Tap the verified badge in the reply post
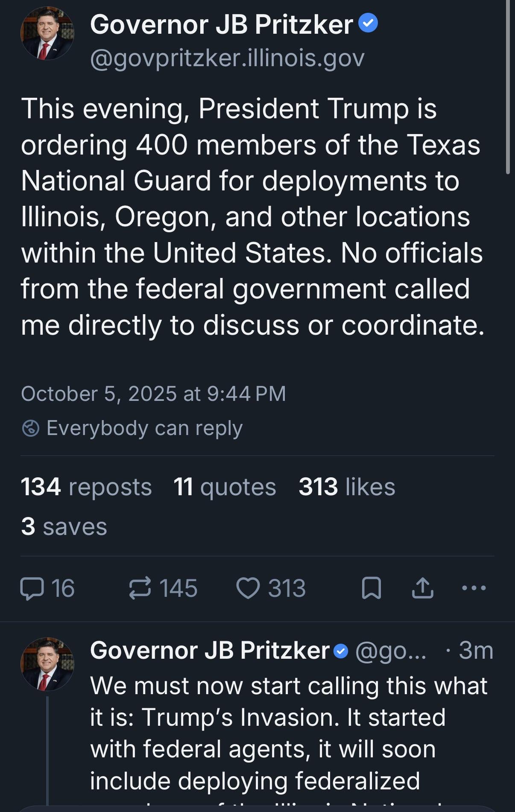Screen dimensions: 515x812 [x=341, y=651]
